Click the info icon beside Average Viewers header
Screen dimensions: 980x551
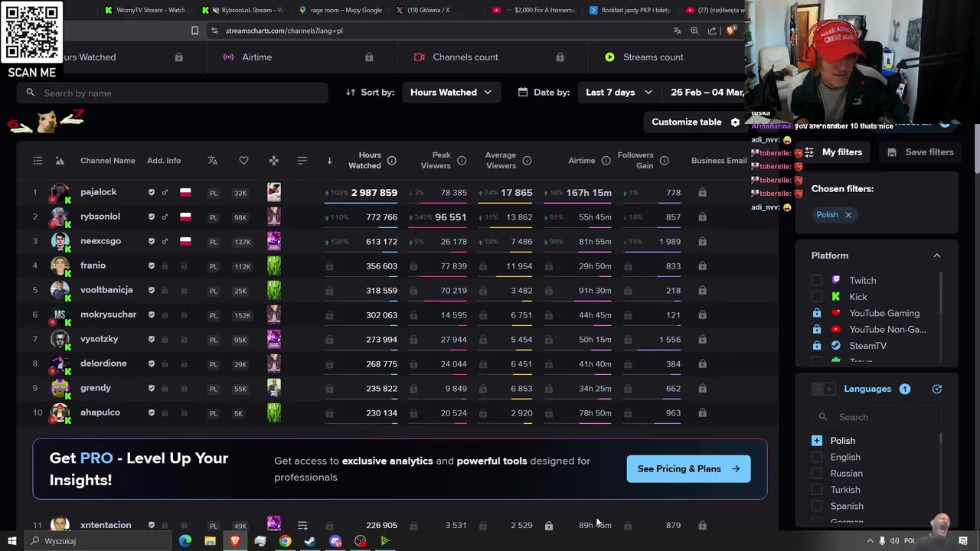pos(527,161)
